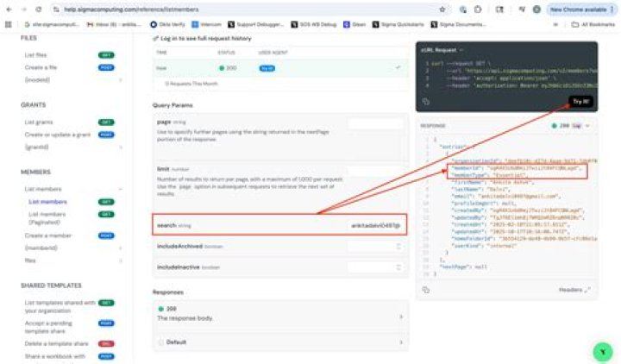Open the All Bookmarks folder
This screenshot has height=364, width=621.
pyautogui.click(x=593, y=24)
